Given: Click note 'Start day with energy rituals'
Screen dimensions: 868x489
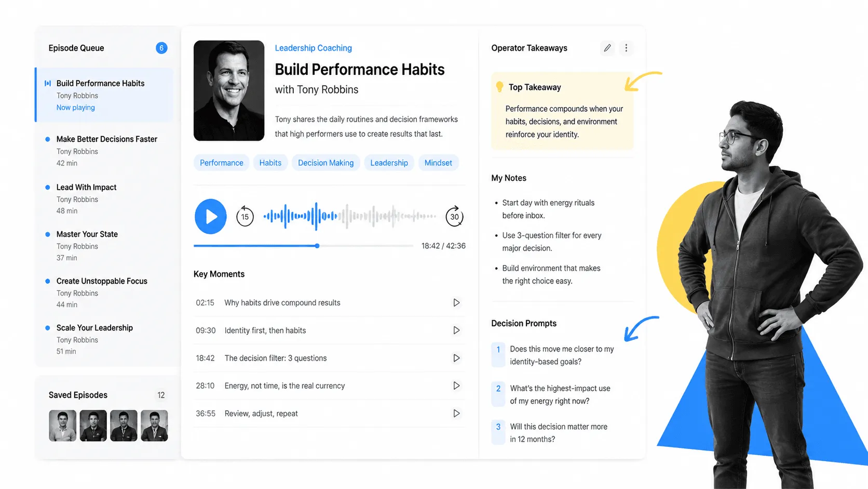Looking at the screenshot, I should click(548, 209).
